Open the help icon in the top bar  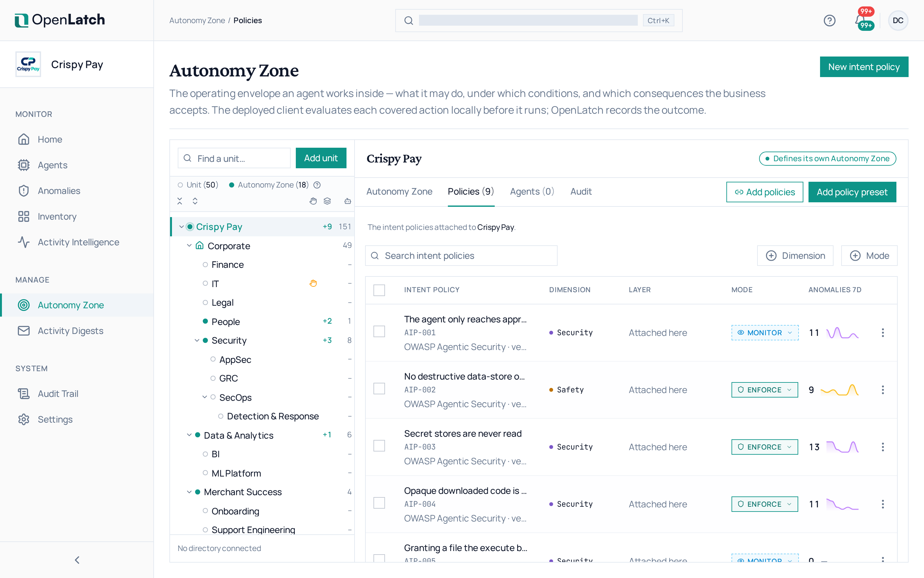pyautogui.click(x=829, y=20)
